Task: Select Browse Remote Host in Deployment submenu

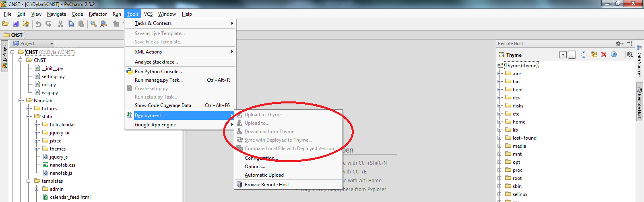Action: tap(288, 185)
